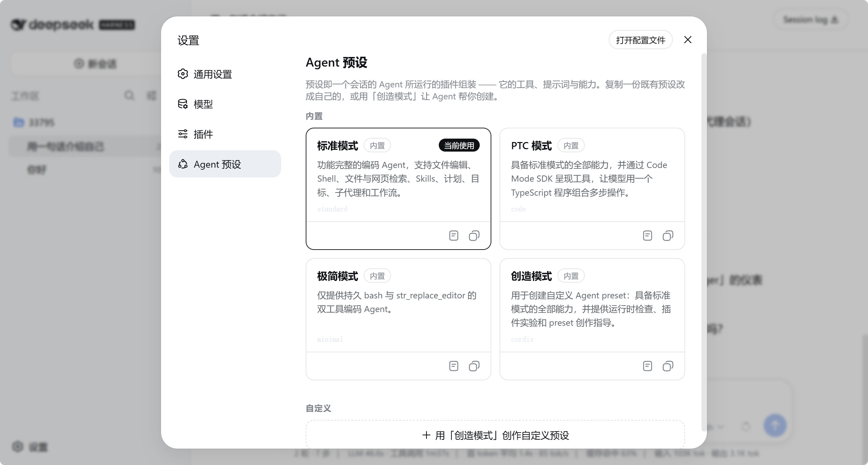Click the 'minimal' identifier text
The height and width of the screenshot is (465, 868).
click(330, 339)
